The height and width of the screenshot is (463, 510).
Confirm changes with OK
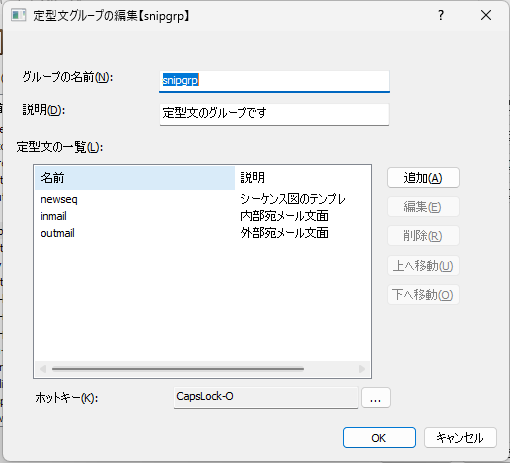point(379,438)
